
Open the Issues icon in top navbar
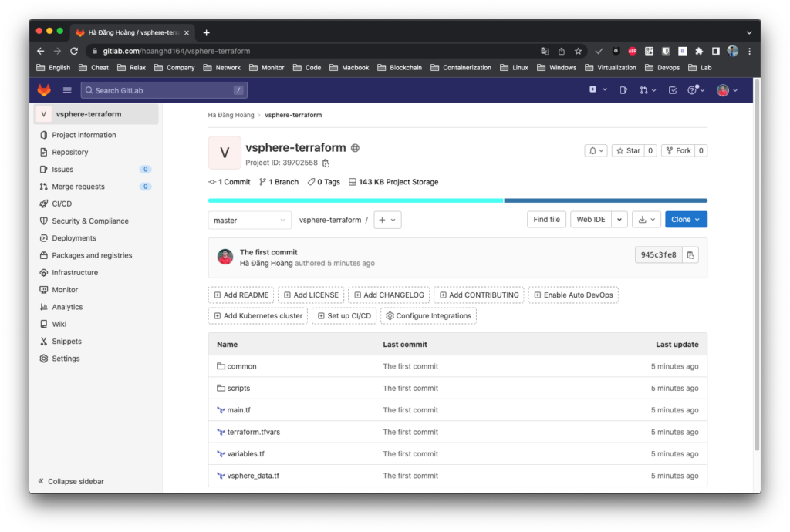pyautogui.click(x=623, y=90)
